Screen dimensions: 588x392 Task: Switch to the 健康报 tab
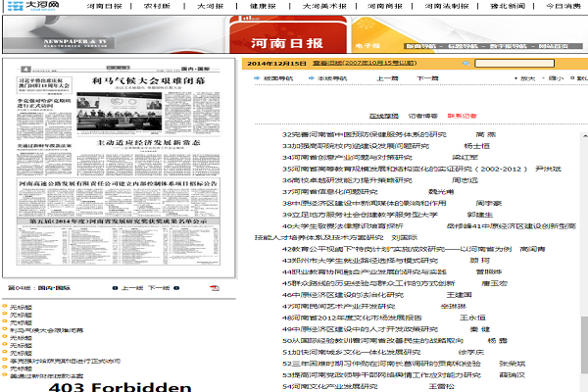click(x=265, y=7)
